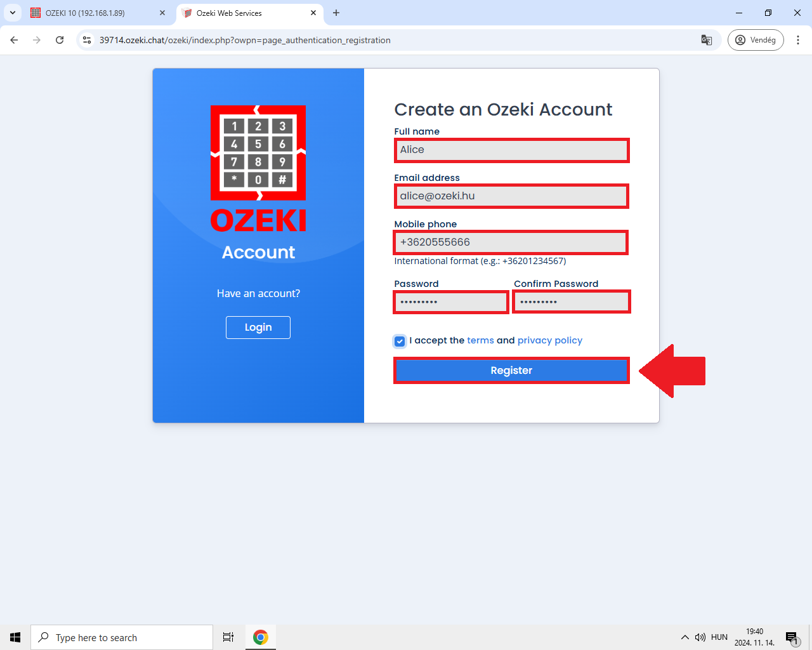Click the taskbar search box
Viewport: 812px width, 650px height.
(x=122, y=637)
